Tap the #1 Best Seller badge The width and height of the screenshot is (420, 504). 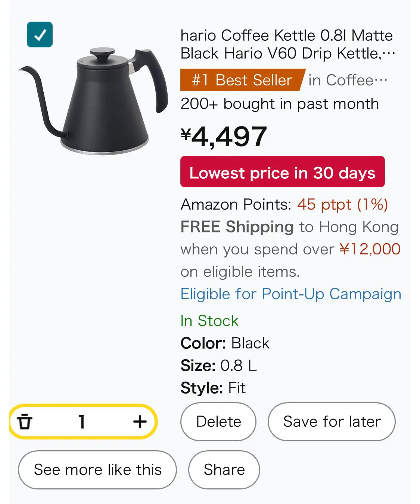click(243, 80)
